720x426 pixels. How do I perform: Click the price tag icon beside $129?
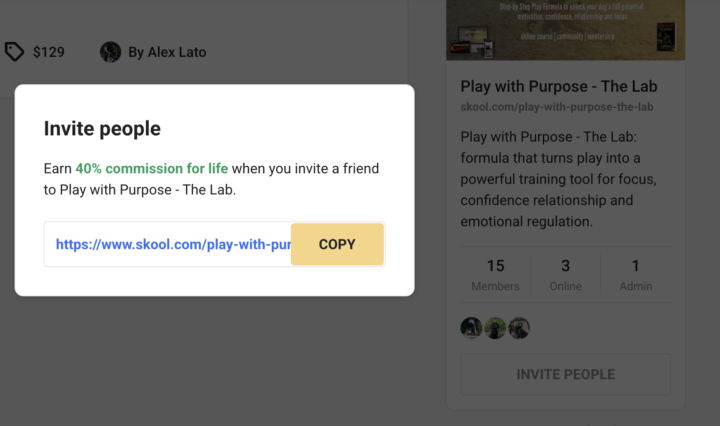[15, 52]
